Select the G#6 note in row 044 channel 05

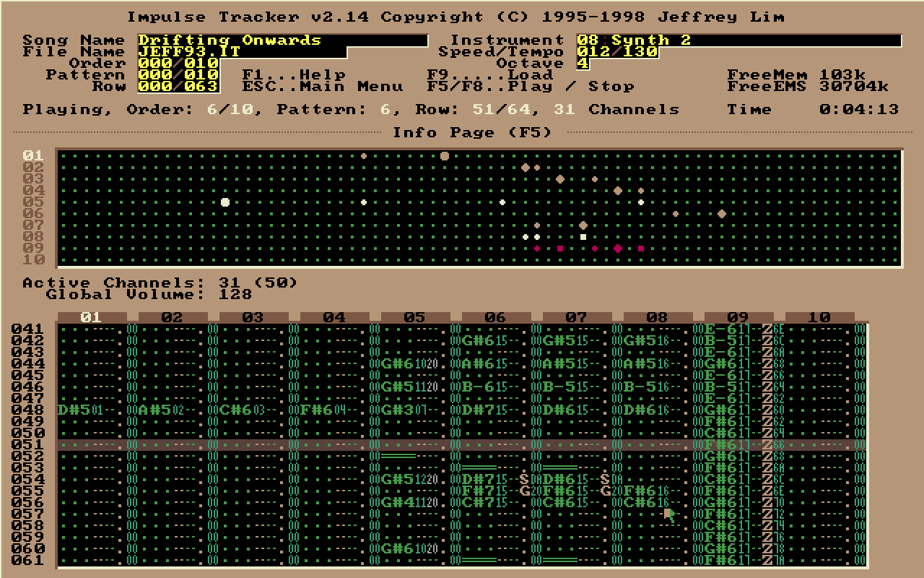click(398, 364)
